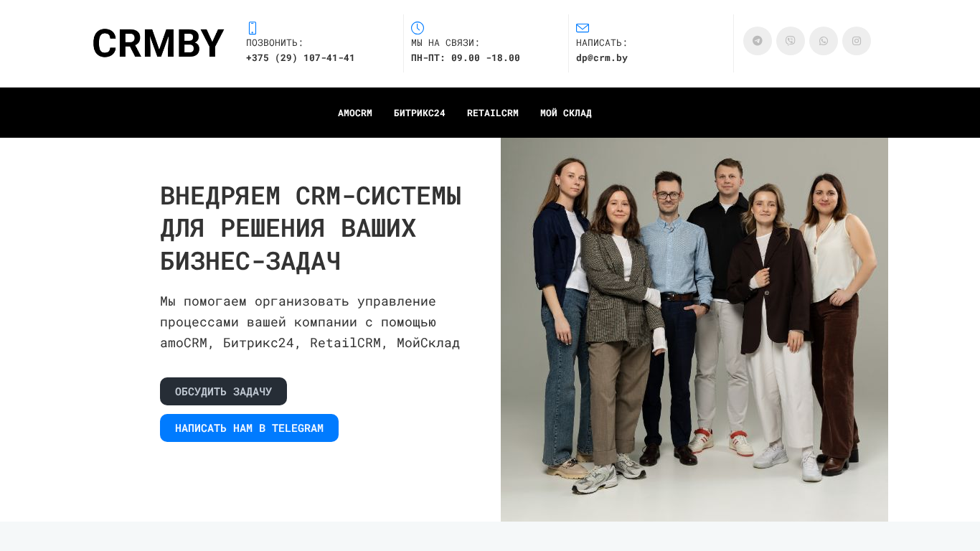
Task: Click the team group photo
Action: click(694, 329)
